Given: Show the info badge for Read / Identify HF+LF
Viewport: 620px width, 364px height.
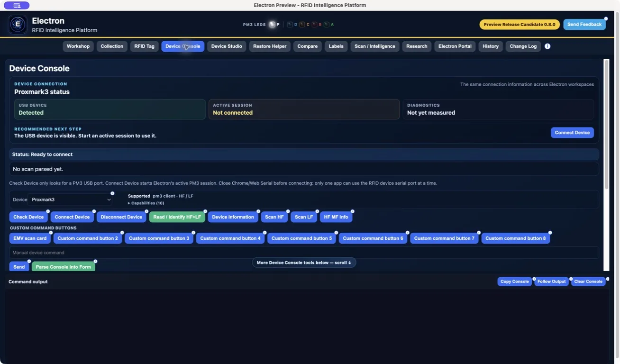Looking at the screenshot, I should pyautogui.click(x=205, y=211).
